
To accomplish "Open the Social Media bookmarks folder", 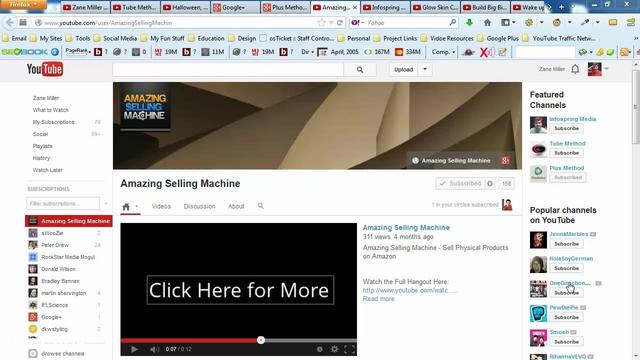I will click(x=116, y=38).
